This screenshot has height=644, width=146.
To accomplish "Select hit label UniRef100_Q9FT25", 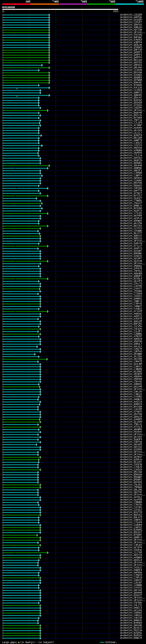I will (131, 50).
